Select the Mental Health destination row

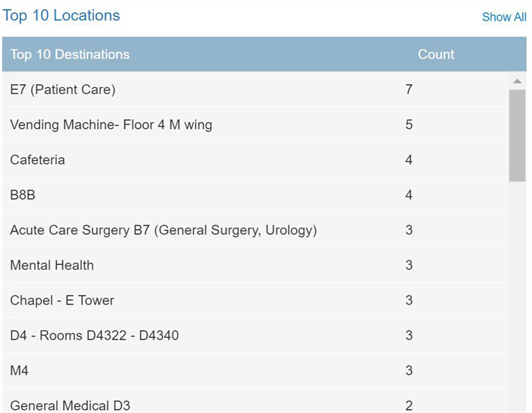click(255, 265)
